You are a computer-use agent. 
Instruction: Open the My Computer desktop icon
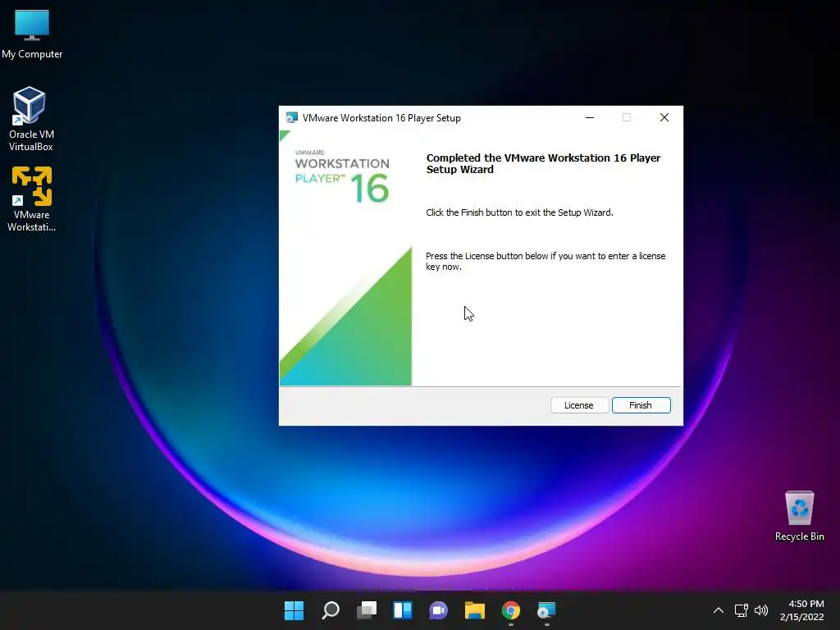coord(32,34)
